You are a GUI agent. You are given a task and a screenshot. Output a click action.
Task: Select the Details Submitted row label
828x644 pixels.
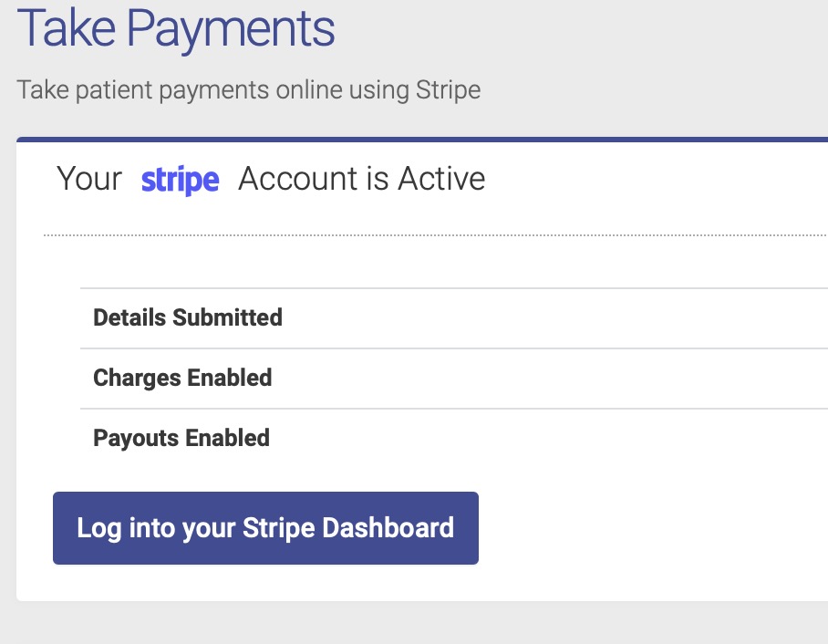click(x=188, y=317)
